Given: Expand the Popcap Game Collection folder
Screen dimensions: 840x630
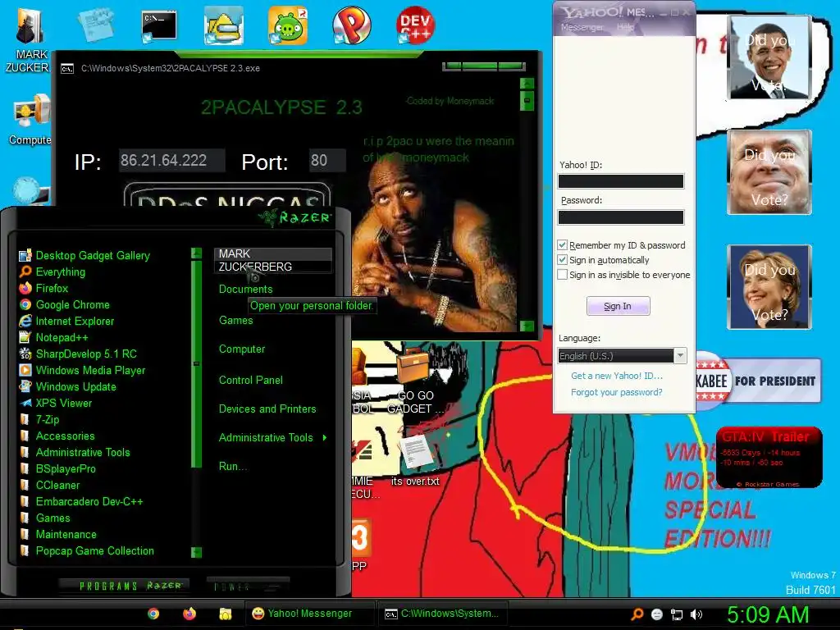Looking at the screenshot, I should point(87,550).
